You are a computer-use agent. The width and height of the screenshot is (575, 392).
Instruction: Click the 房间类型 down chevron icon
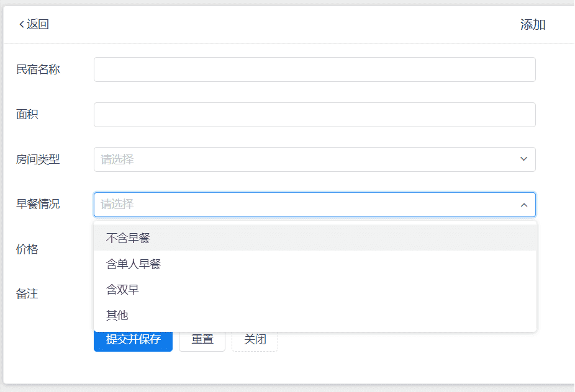(x=523, y=159)
